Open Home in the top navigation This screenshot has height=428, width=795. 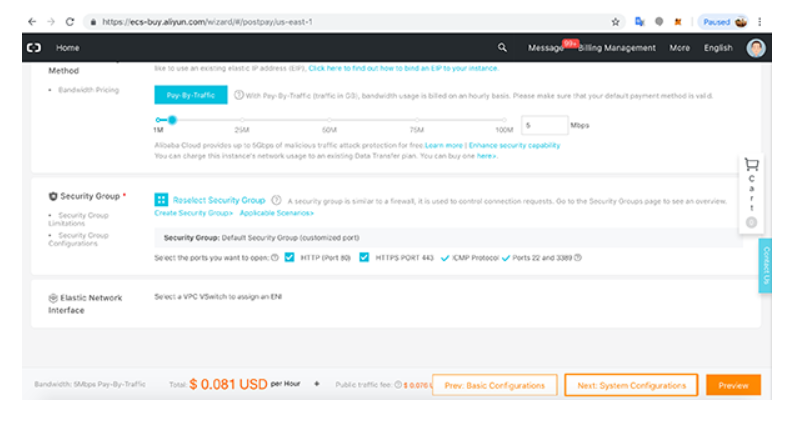(67, 48)
